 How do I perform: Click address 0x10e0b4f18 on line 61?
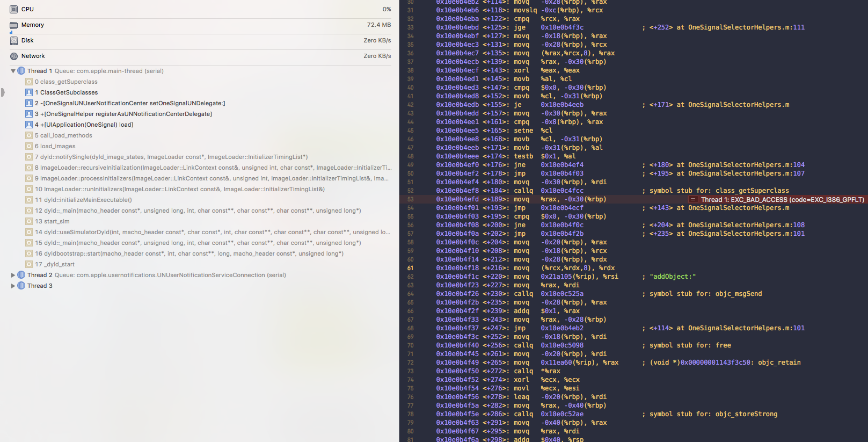457,268
